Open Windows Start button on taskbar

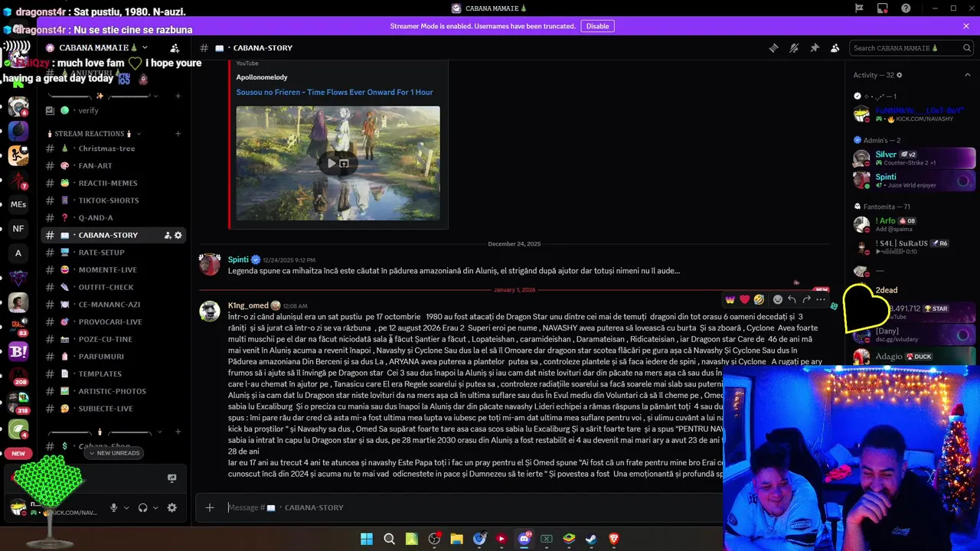click(x=366, y=539)
